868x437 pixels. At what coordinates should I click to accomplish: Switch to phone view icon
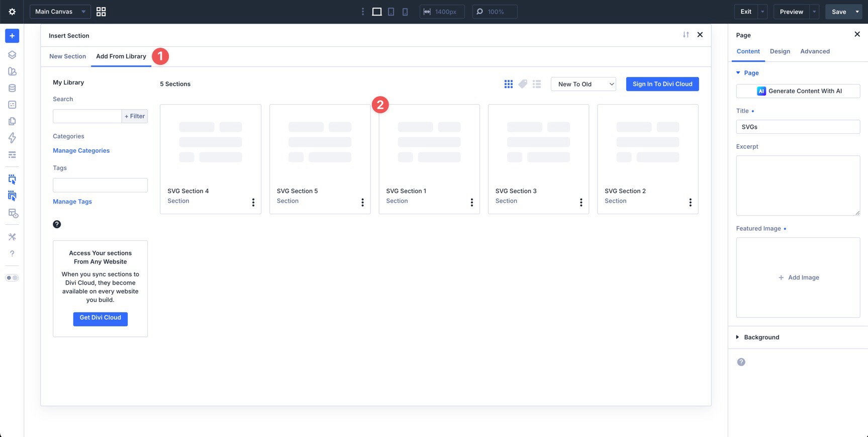405,12
